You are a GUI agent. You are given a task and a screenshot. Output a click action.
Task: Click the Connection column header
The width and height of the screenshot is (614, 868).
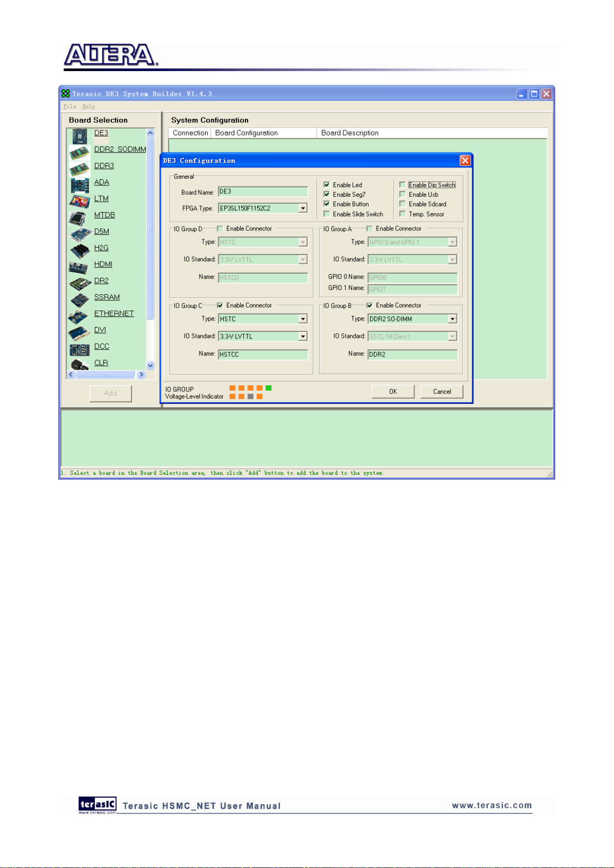tap(190, 133)
